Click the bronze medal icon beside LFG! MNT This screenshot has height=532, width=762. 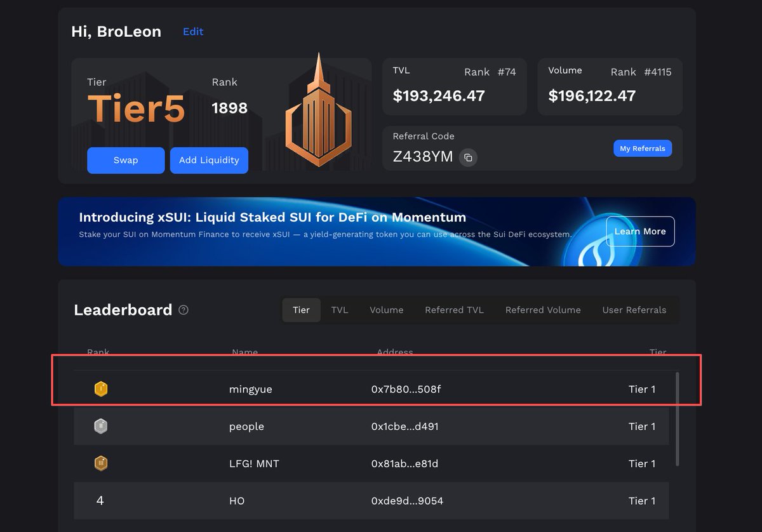[100, 463]
